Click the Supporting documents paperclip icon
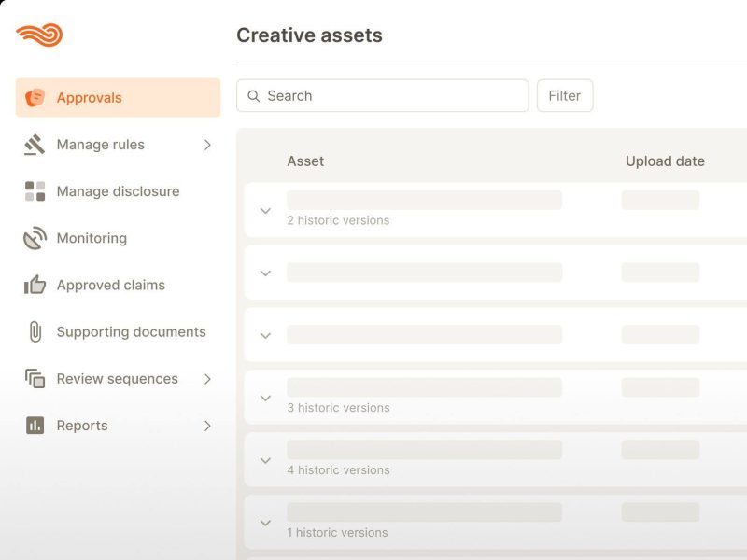747x560 pixels. point(35,331)
